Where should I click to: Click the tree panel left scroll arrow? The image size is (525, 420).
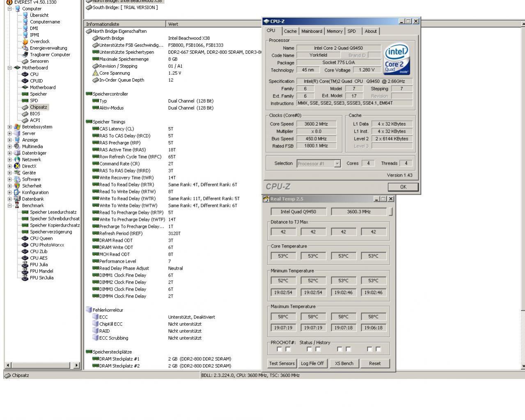[x=8, y=365]
